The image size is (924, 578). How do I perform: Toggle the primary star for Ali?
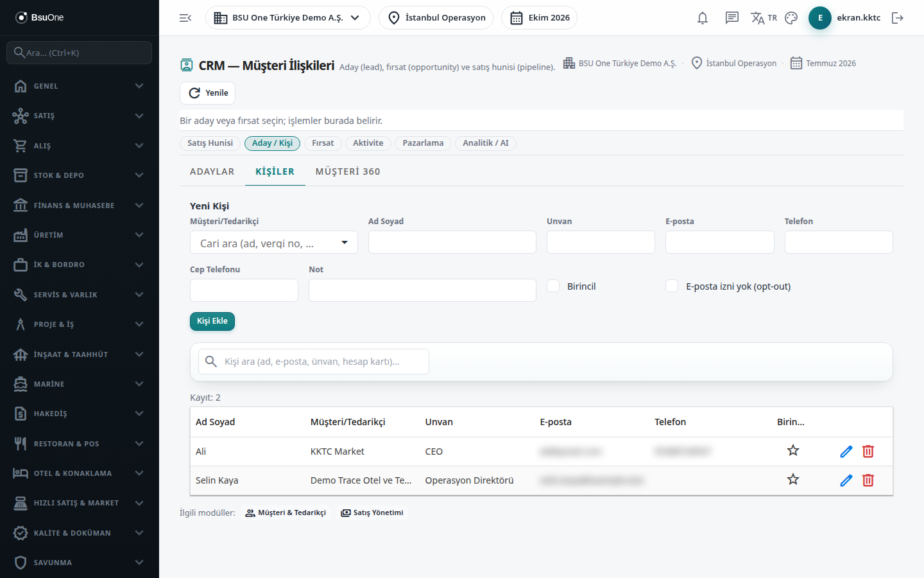(x=793, y=451)
